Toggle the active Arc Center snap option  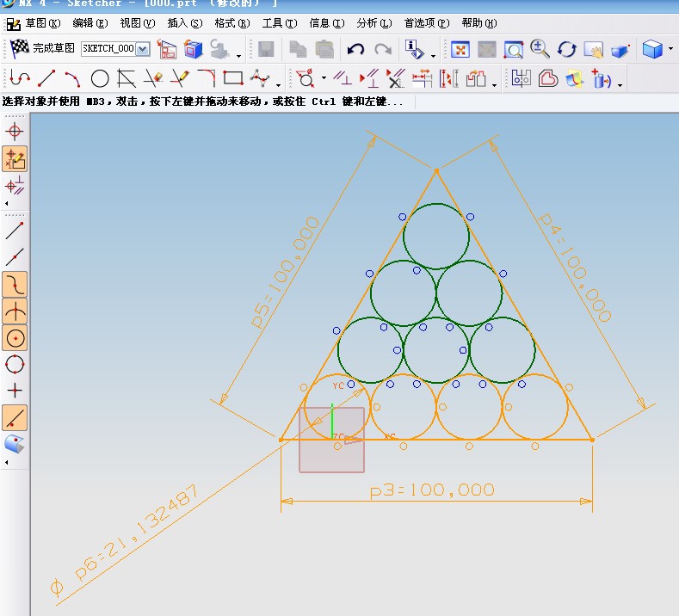[x=15, y=337]
